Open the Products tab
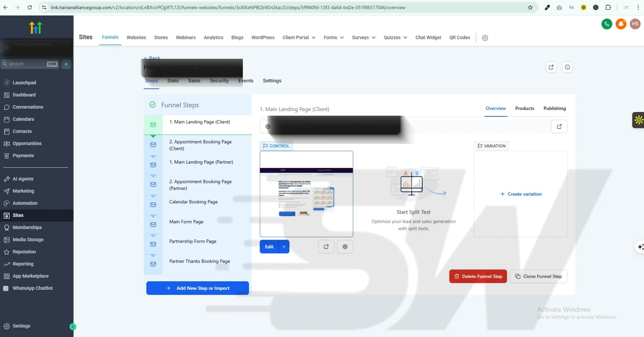644x337 pixels. 525,108
